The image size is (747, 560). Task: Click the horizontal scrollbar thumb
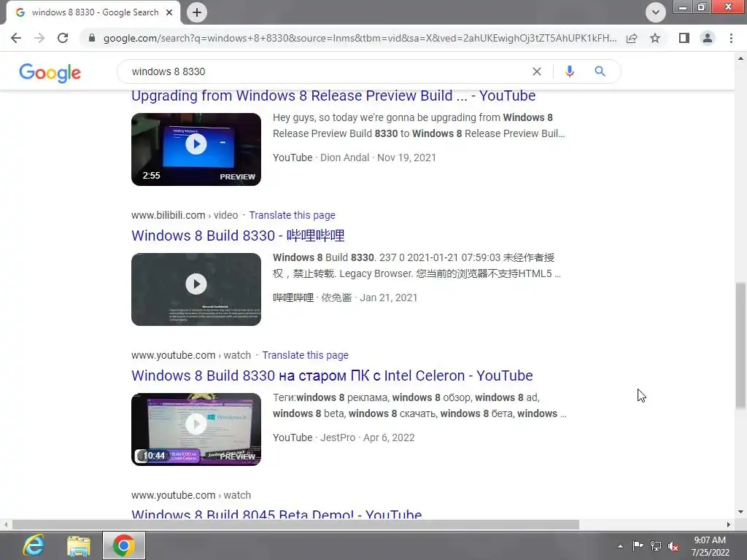(x=295, y=525)
